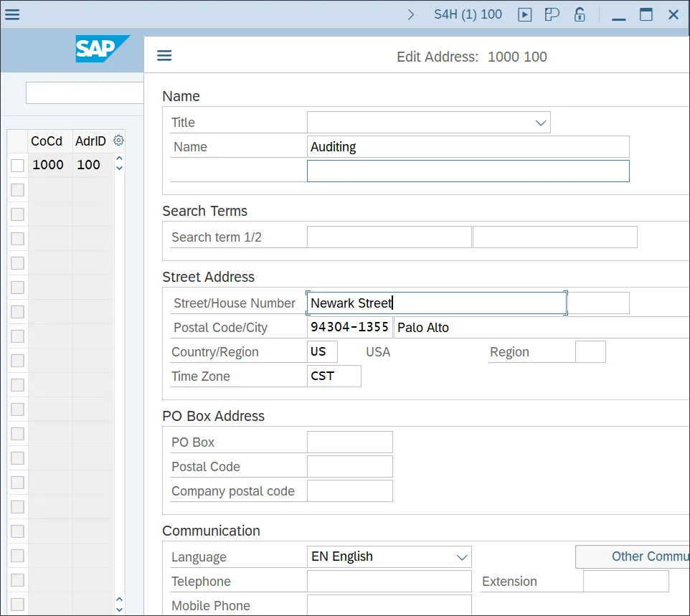
Task: Click the table settings gear icon
Action: tap(119, 141)
